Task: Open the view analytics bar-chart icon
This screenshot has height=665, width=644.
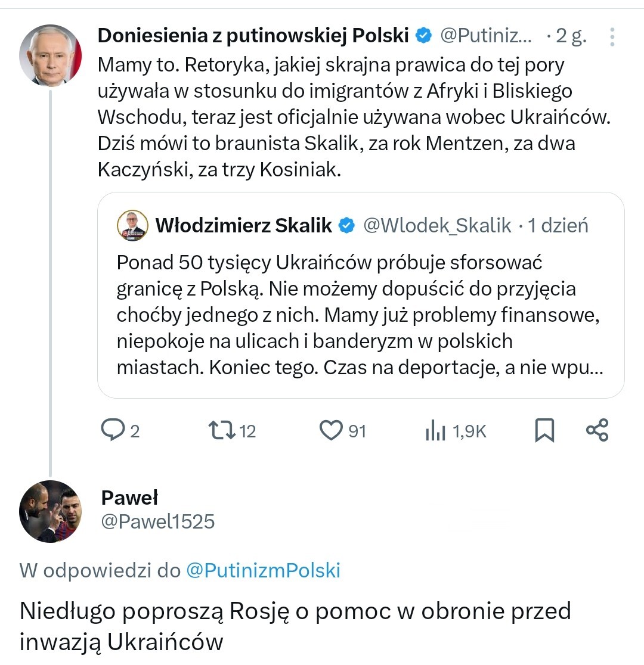Action: [436, 430]
